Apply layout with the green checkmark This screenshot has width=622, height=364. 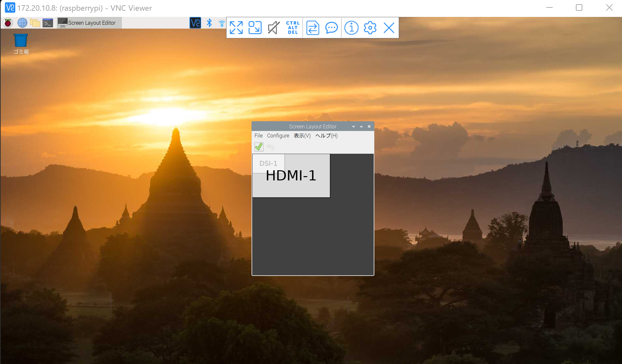coord(258,147)
